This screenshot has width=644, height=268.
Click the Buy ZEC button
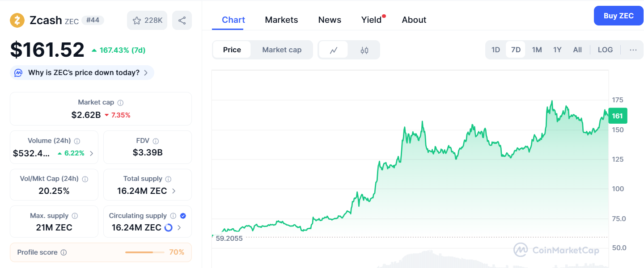(618, 16)
